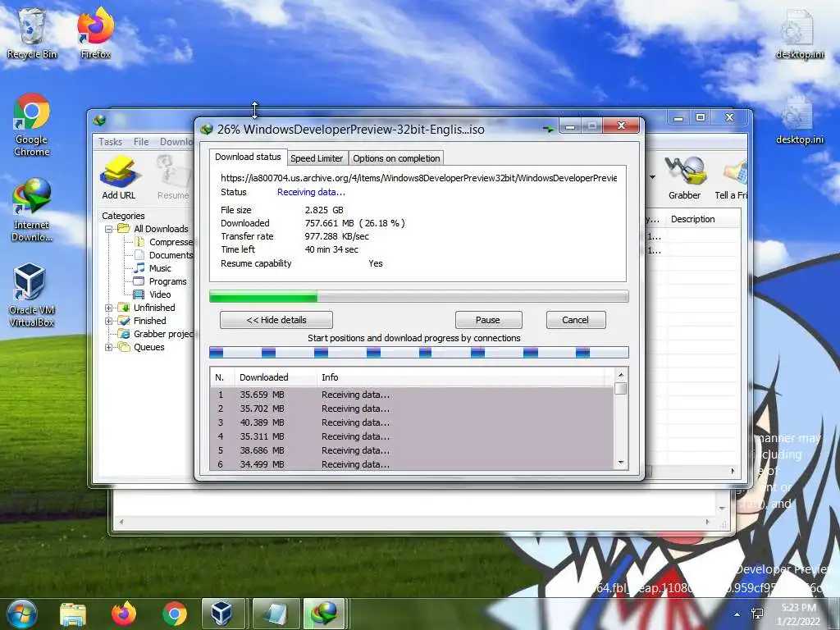Screen dimensions: 840x630
Task: Click the Windows Start orb
Action: pos(22,614)
